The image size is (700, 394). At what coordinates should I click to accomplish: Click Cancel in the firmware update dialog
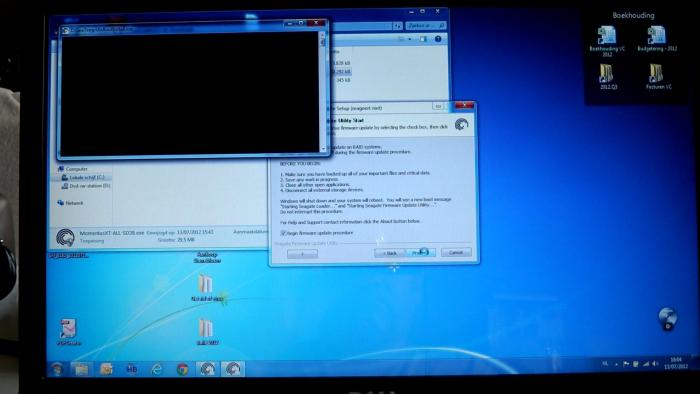(456, 253)
